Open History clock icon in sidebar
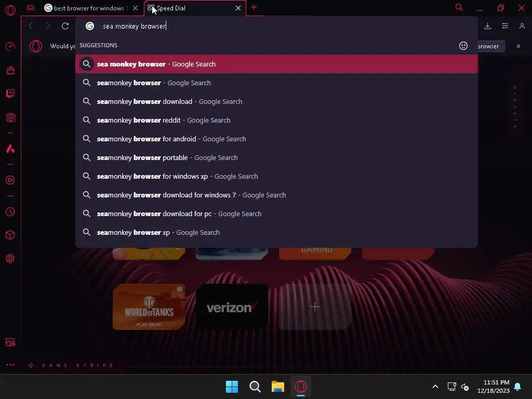This screenshot has width=532, height=399. (x=10, y=212)
